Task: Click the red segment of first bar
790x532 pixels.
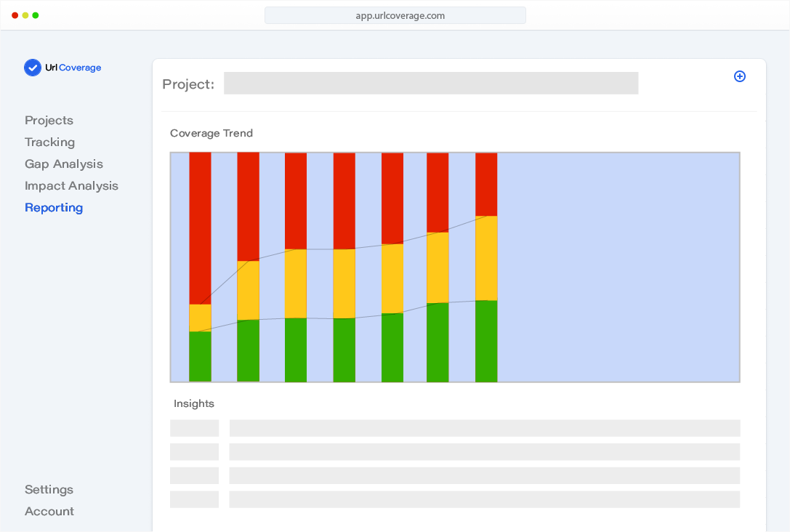Action: (200, 227)
